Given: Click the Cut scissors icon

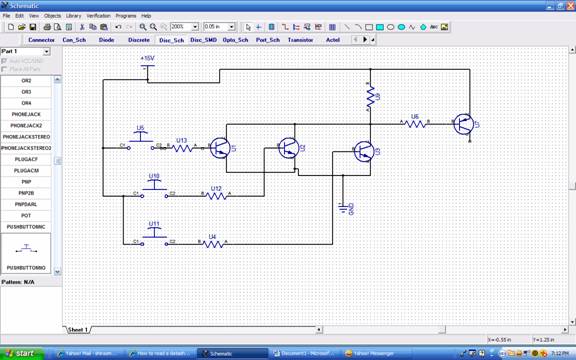Looking at the screenshot, I should coord(82,27).
